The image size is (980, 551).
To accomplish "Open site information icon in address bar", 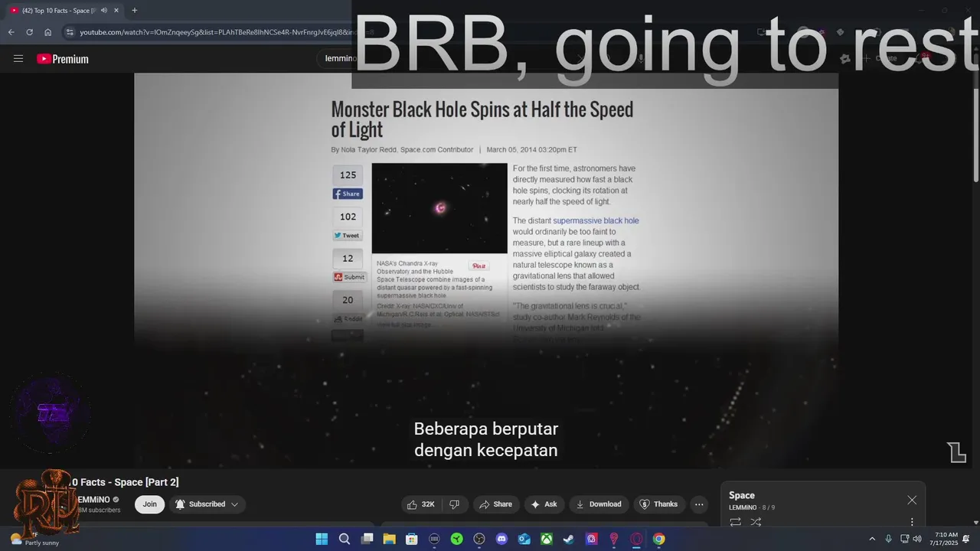I will click(70, 32).
